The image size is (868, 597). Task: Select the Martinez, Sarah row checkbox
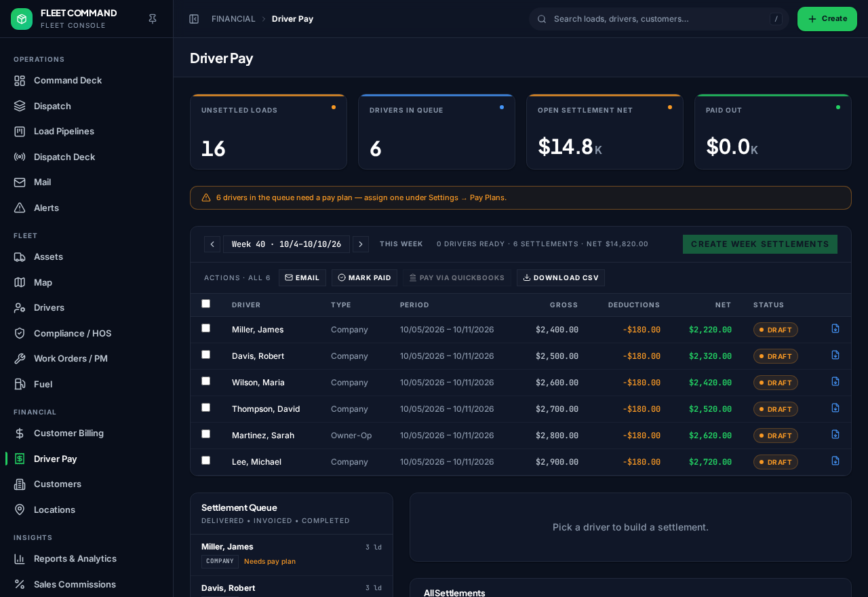206,434
